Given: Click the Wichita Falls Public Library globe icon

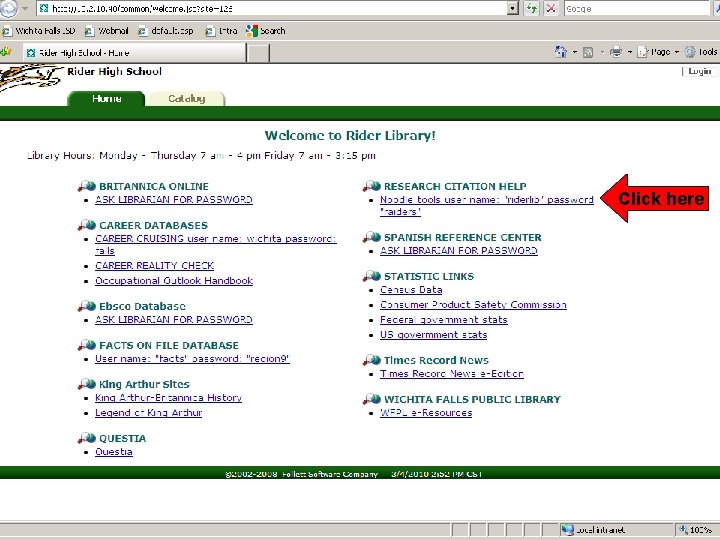Looking at the screenshot, I should (x=372, y=399).
